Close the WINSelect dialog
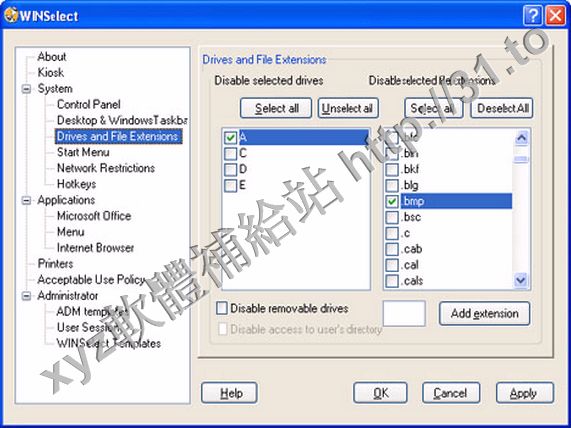571x428 pixels. coord(556,16)
